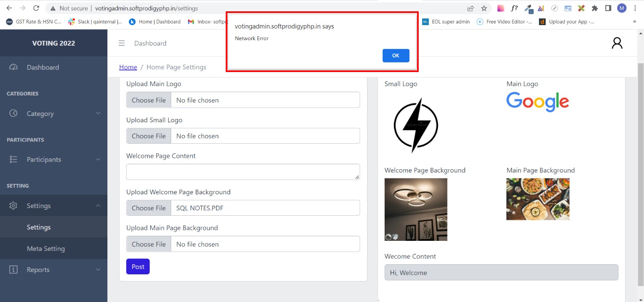Viewport: 644px width, 302px height.
Task: Expand the Participants menu chevron
Action: pyautogui.click(x=98, y=159)
